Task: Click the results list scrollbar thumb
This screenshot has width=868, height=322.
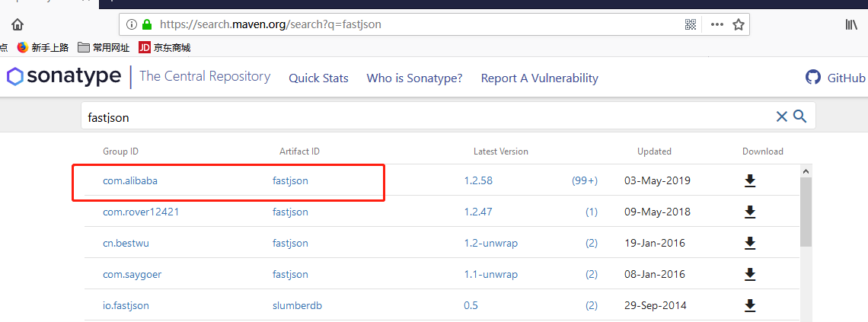Action: pos(806,212)
